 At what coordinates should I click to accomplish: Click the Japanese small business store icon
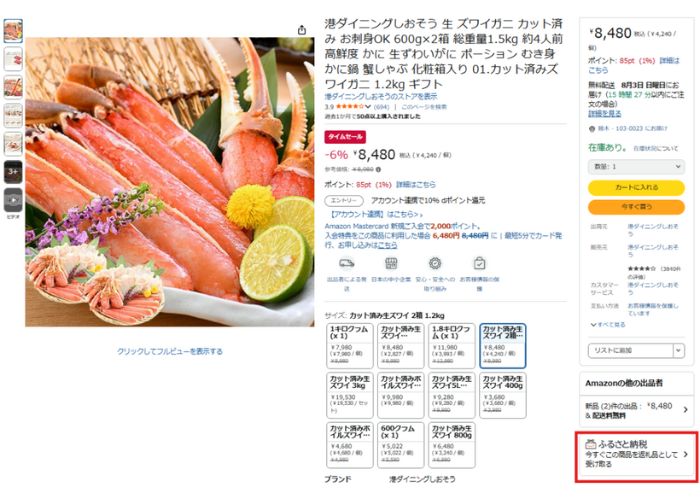[x=391, y=263]
